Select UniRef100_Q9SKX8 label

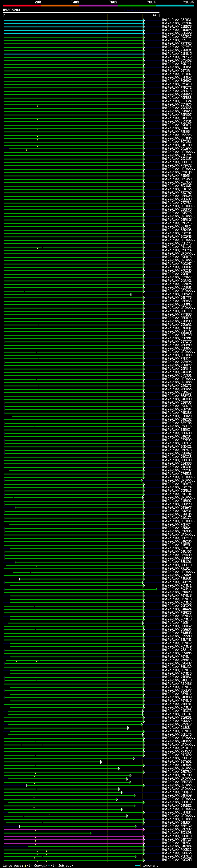point(176,108)
